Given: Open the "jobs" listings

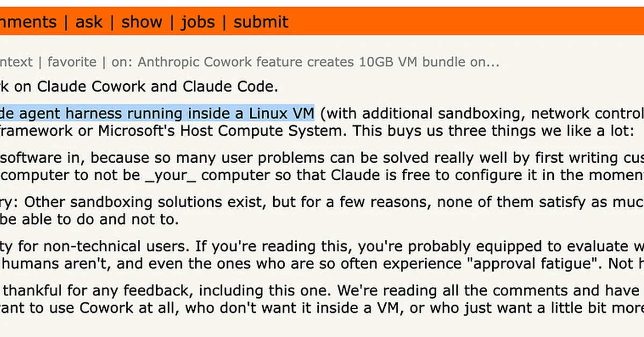Looking at the screenshot, I should pyautogui.click(x=197, y=22).
